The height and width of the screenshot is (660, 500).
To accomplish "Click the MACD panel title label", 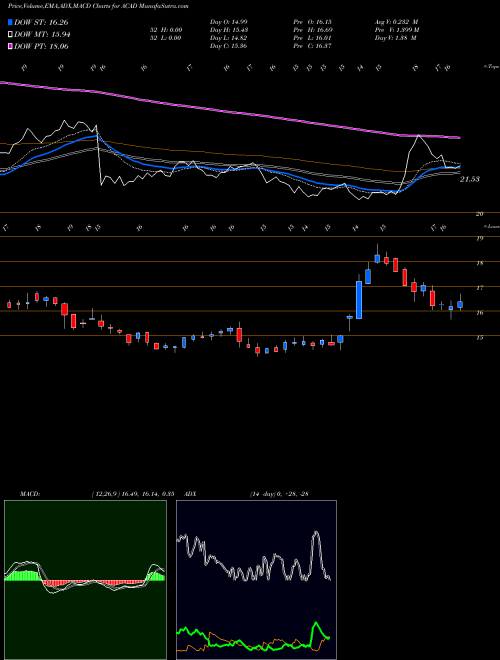I will click(x=30, y=494).
